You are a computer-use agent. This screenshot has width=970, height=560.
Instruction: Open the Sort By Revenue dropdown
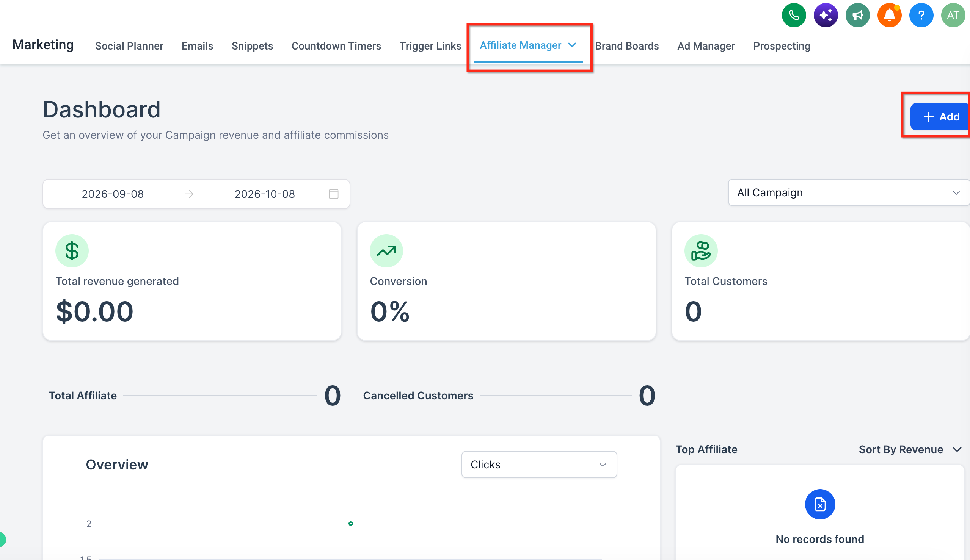point(910,449)
